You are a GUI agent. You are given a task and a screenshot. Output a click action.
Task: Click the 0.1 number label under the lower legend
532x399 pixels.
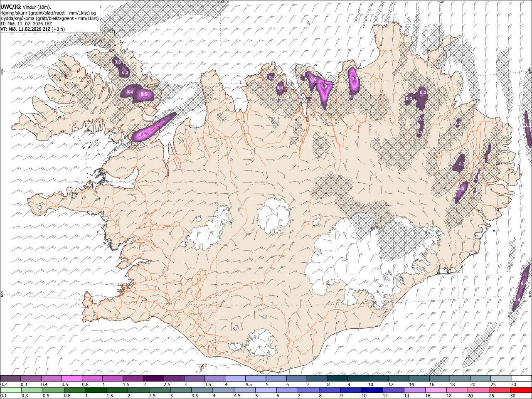click(x=3, y=396)
